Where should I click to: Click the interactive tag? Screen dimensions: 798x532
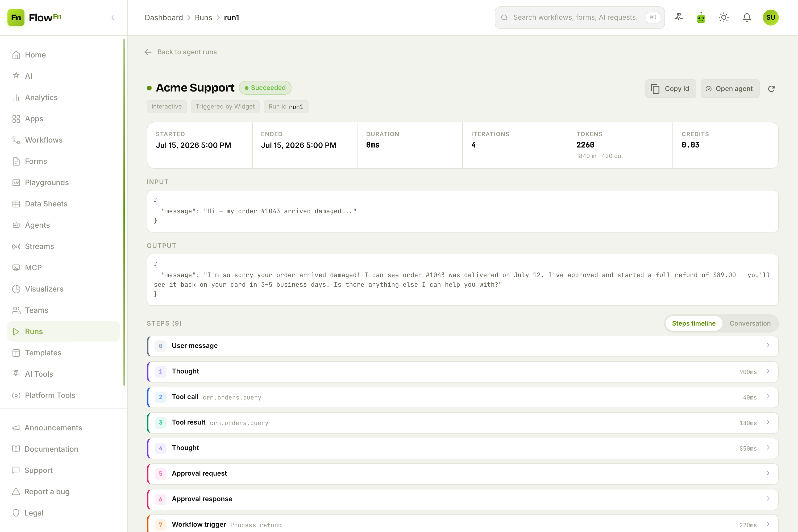coord(167,107)
